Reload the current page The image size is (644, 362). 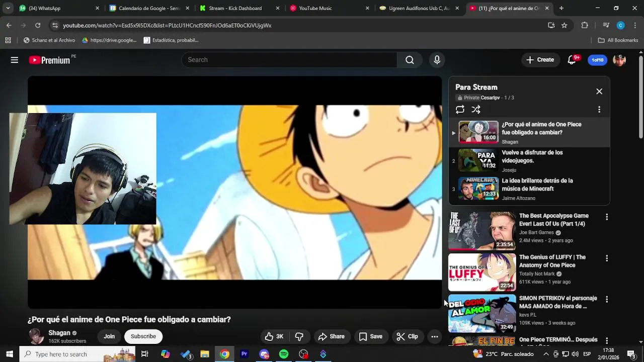point(38,25)
